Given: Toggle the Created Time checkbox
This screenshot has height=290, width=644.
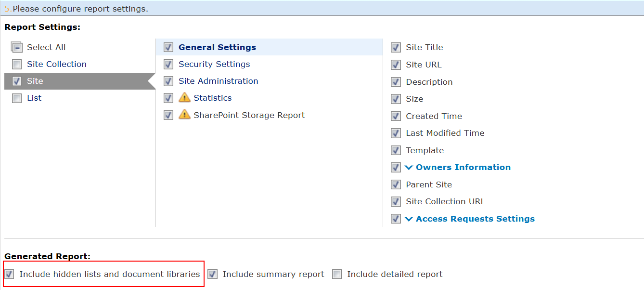Looking at the screenshot, I should click(x=395, y=116).
